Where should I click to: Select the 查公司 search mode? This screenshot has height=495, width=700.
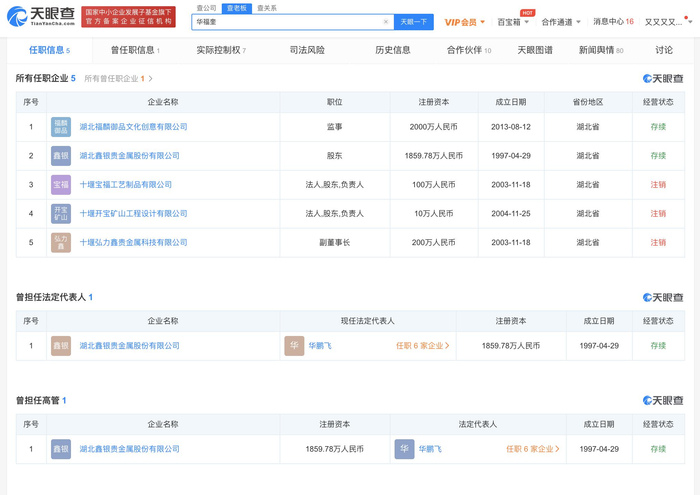tap(207, 8)
